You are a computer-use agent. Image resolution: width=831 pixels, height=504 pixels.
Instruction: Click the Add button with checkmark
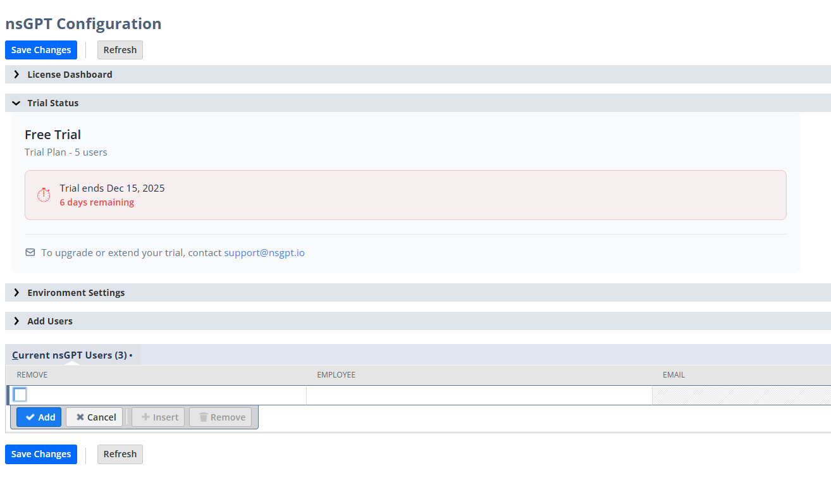point(40,417)
